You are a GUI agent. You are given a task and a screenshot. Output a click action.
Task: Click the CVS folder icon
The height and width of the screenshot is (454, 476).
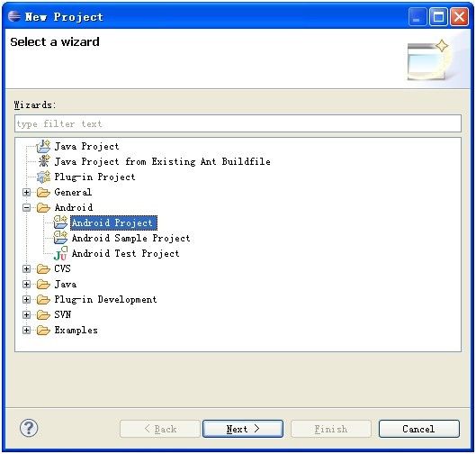click(x=43, y=269)
